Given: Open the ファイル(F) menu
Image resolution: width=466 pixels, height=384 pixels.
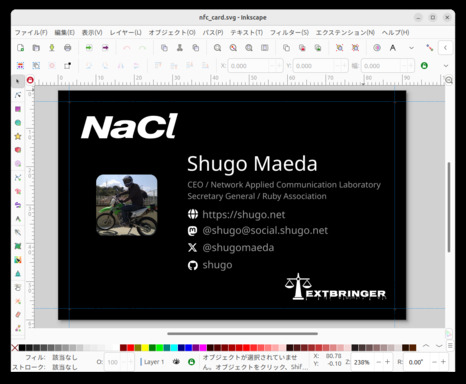Looking at the screenshot, I should click(31, 32).
